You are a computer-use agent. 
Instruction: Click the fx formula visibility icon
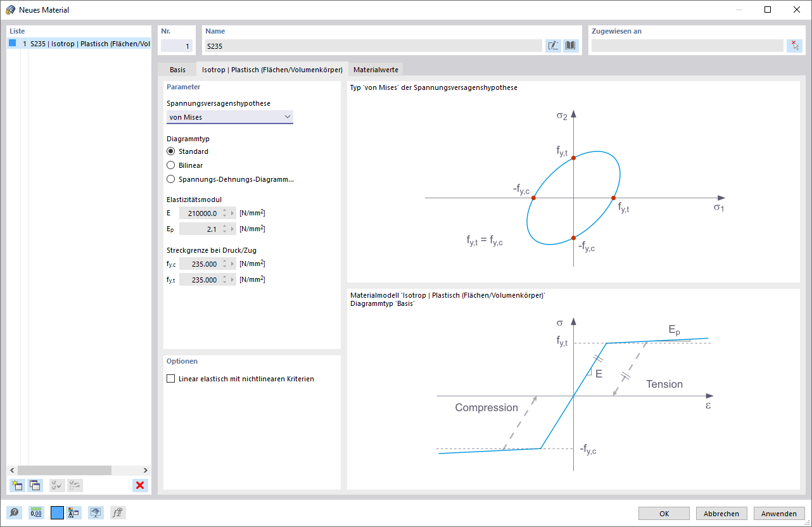tap(117, 513)
